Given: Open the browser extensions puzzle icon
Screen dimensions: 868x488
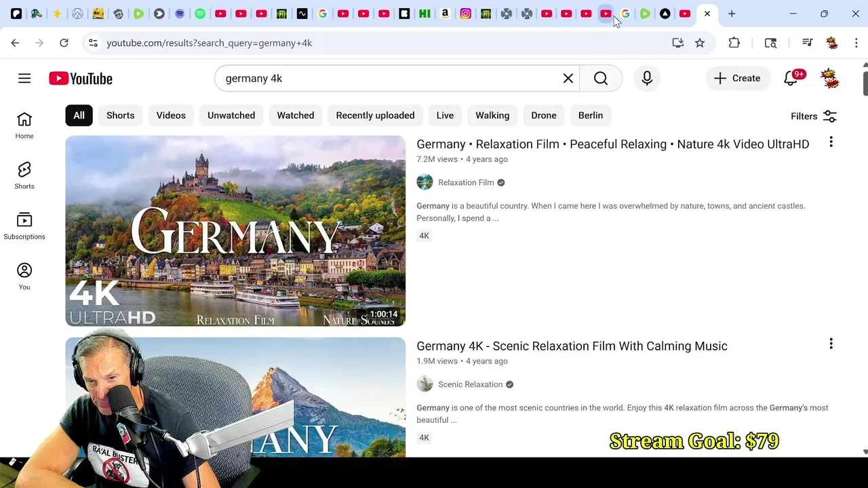Looking at the screenshot, I should coord(734,43).
